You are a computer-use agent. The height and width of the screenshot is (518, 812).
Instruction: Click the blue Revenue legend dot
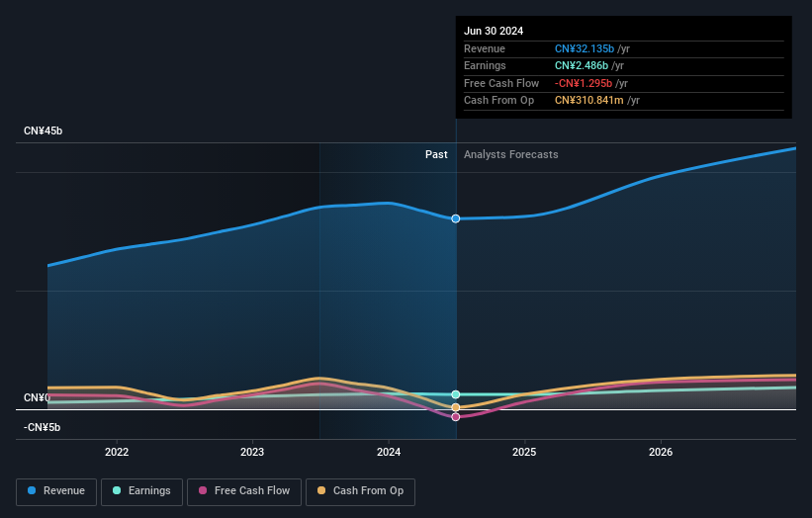pos(32,490)
